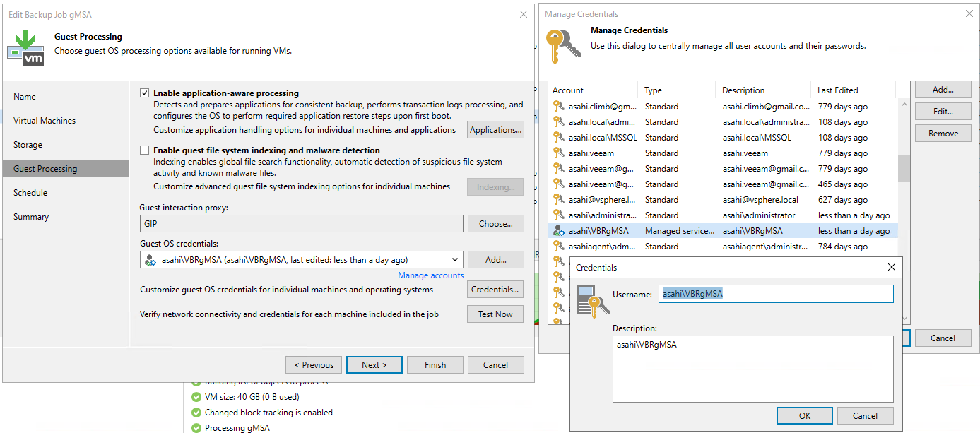
Task: Sort credentials by Type column
Action: 676,90
